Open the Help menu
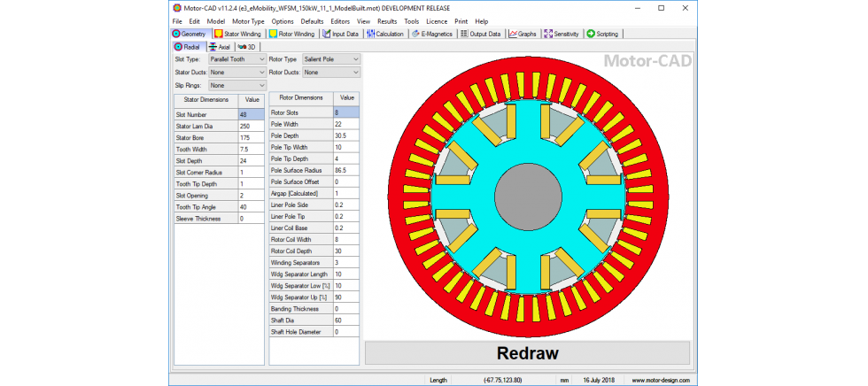868x386 pixels. pos(482,21)
